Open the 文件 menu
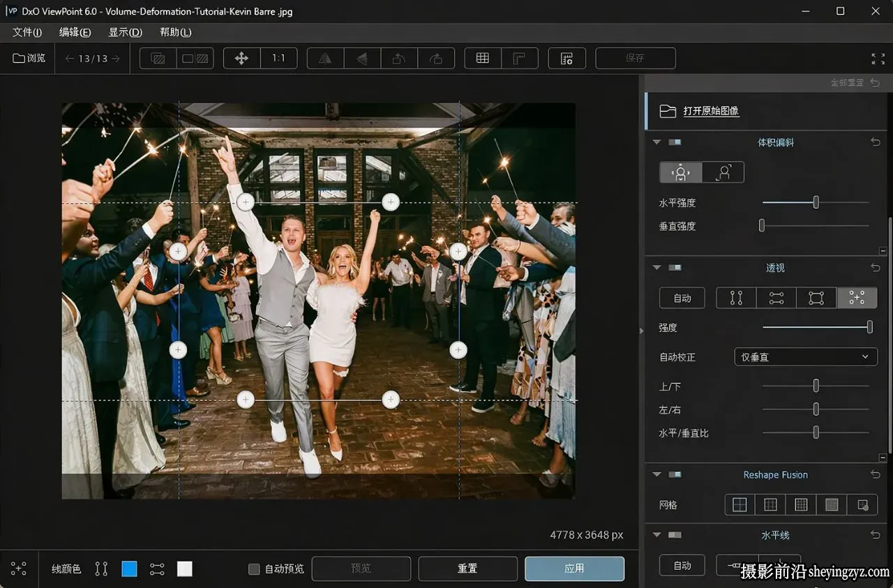Screen dimensions: 893x588 coord(27,32)
